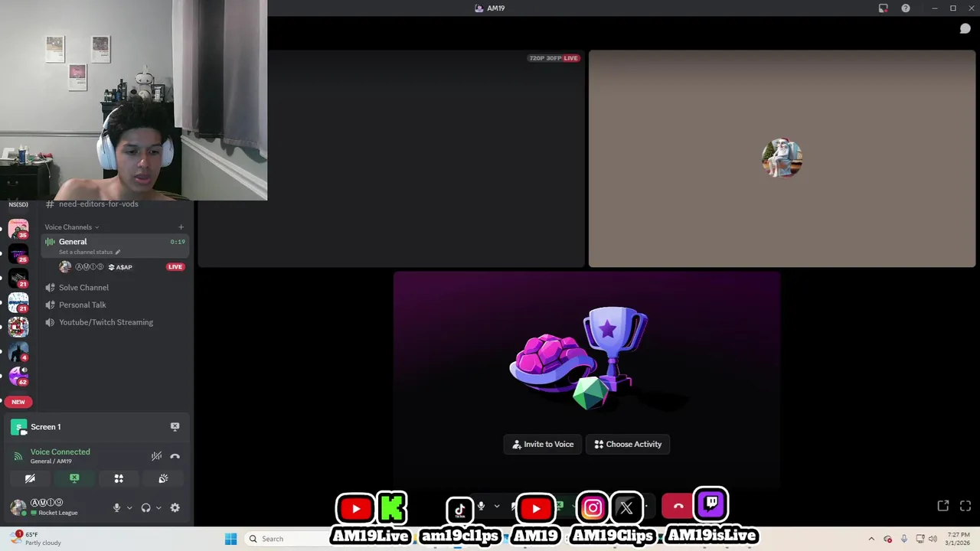Viewport: 980px width, 551px height.
Task: Click red disconnect button in call controls
Action: point(678,506)
